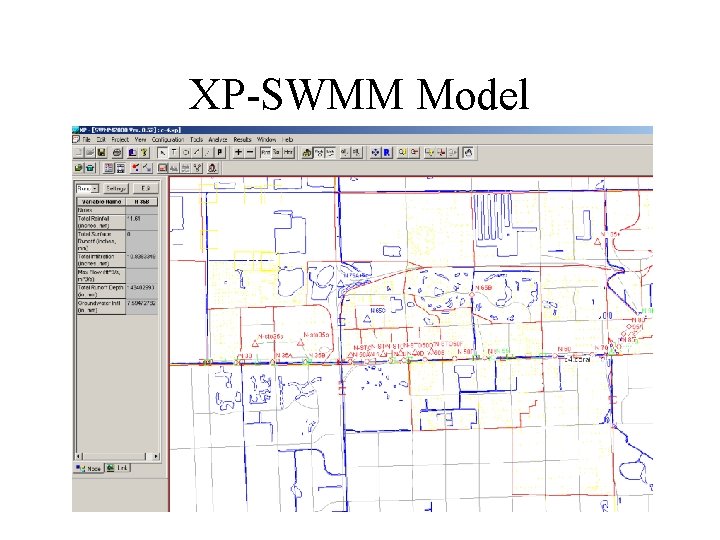Select the Groundwater Infl row label

pyautogui.click(x=101, y=307)
